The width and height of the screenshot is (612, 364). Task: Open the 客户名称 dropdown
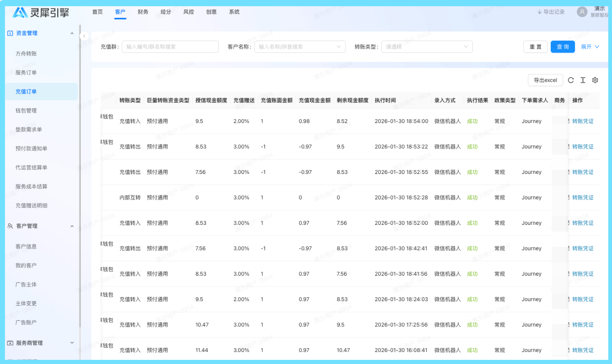(300, 47)
